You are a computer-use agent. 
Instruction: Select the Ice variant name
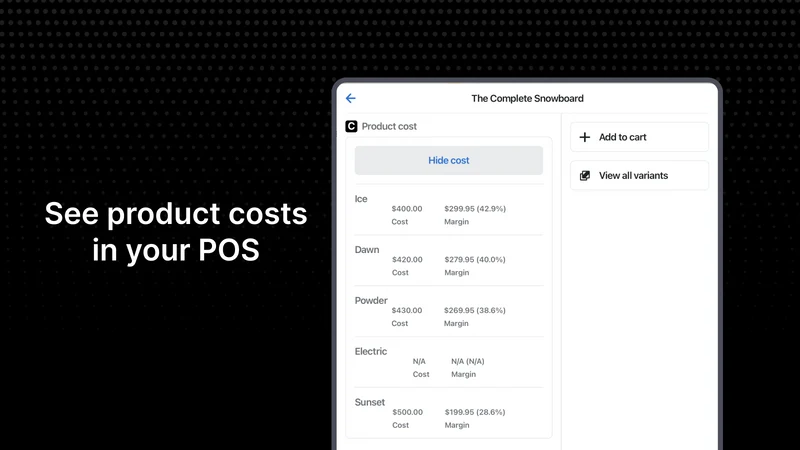tap(361, 199)
